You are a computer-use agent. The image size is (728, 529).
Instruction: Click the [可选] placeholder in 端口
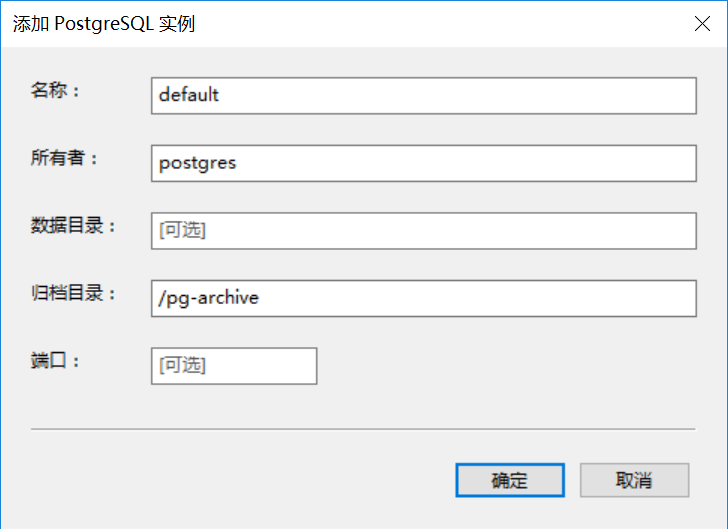point(182,365)
